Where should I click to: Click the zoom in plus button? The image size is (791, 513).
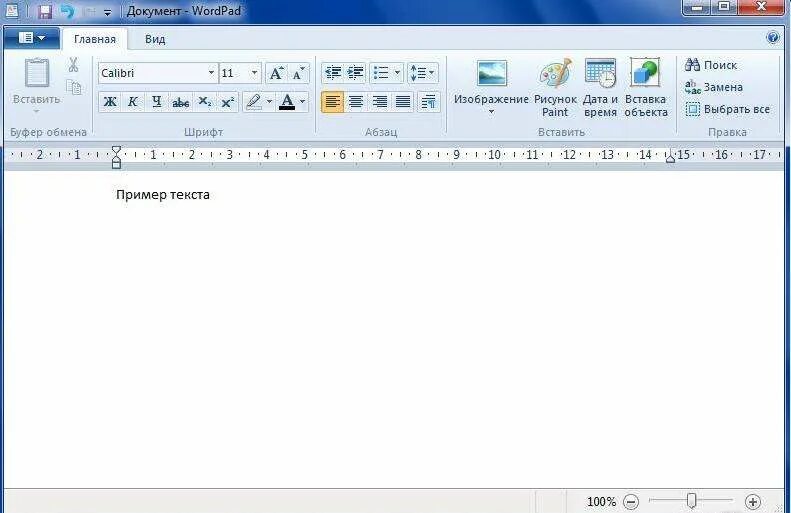point(753,501)
